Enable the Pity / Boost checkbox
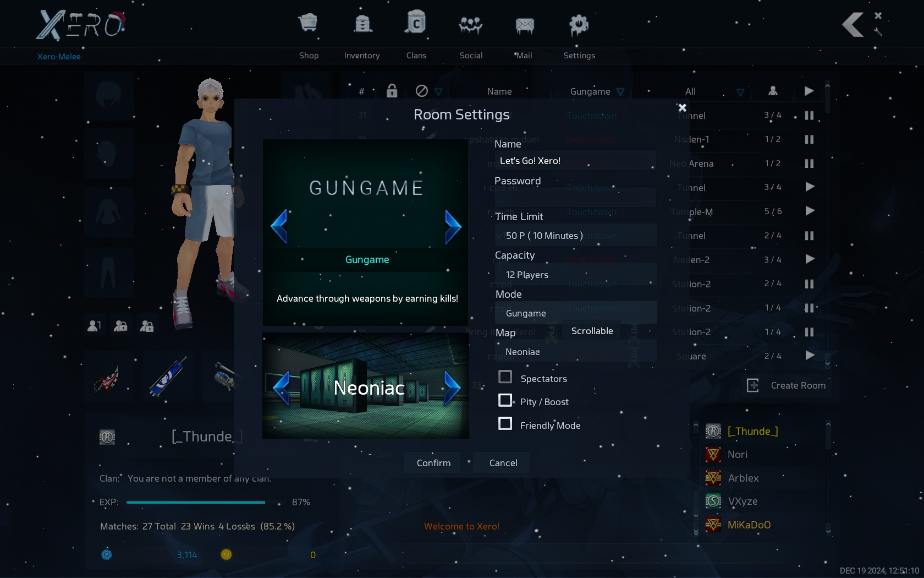 pyautogui.click(x=505, y=400)
